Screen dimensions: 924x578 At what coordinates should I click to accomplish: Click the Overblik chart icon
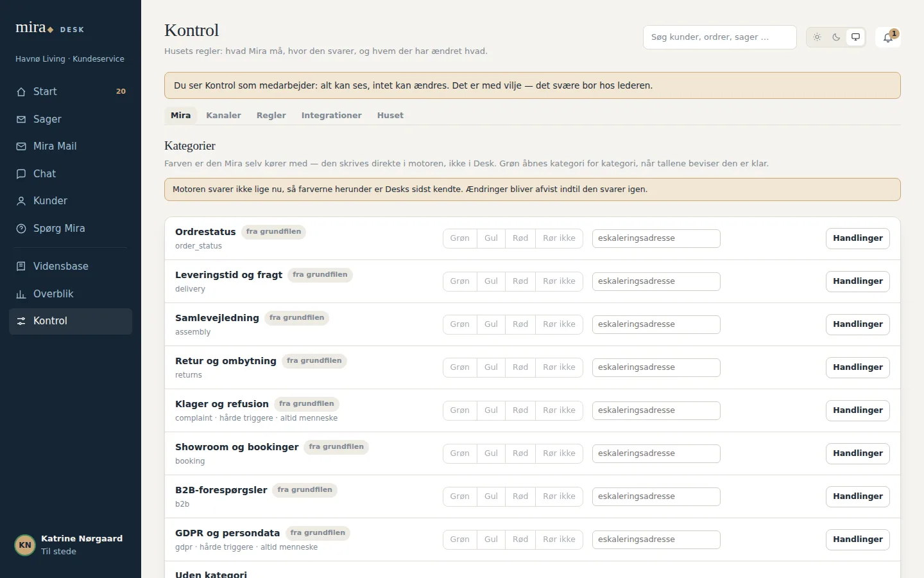click(x=21, y=294)
